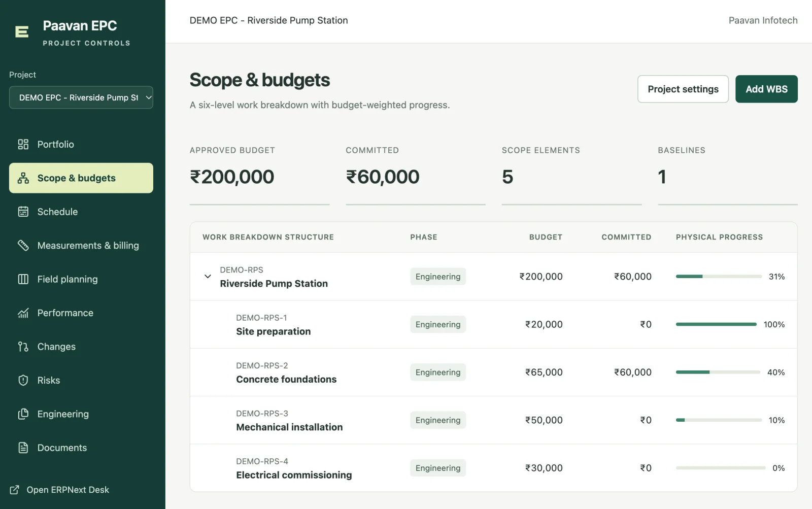Screen dimensions: 812x509
Task: Click the Scope & budgets hierarchy icon
Action: point(23,178)
